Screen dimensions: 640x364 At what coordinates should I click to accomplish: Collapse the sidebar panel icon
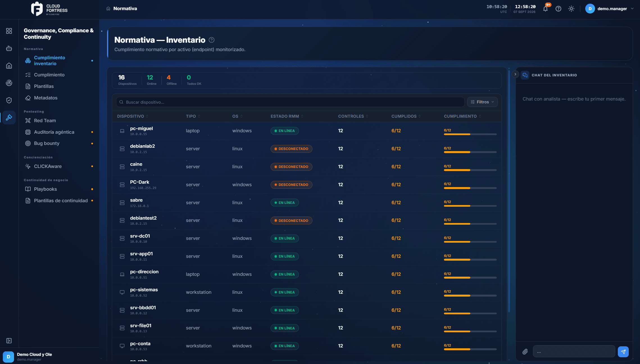[9, 341]
